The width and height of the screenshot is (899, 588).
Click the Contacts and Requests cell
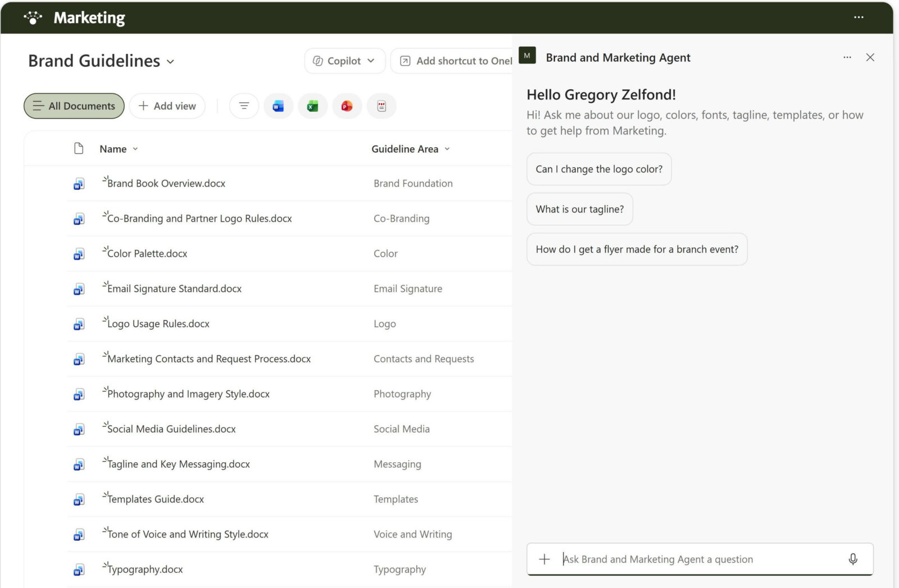(x=424, y=359)
